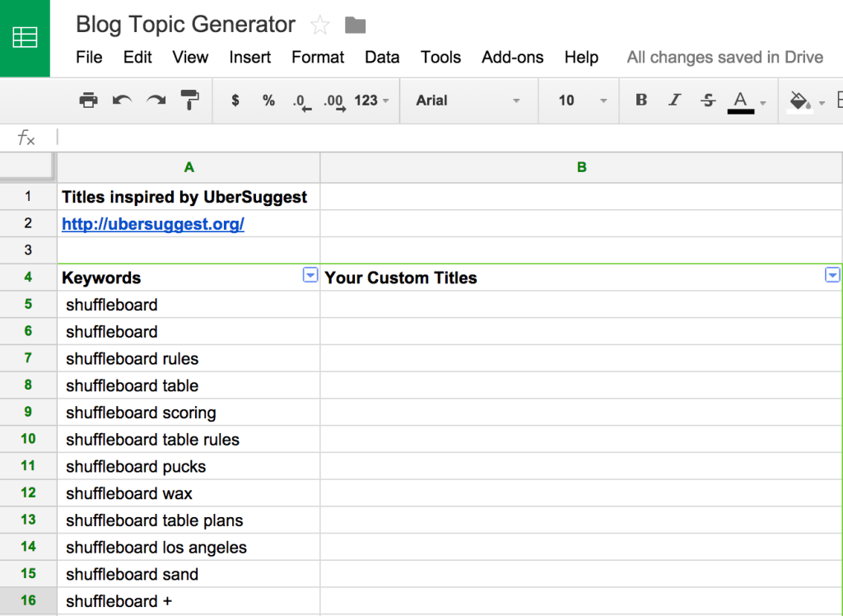This screenshot has width=843, height=616.
Task: Click the Redo arrow
Action: [156, 100]
